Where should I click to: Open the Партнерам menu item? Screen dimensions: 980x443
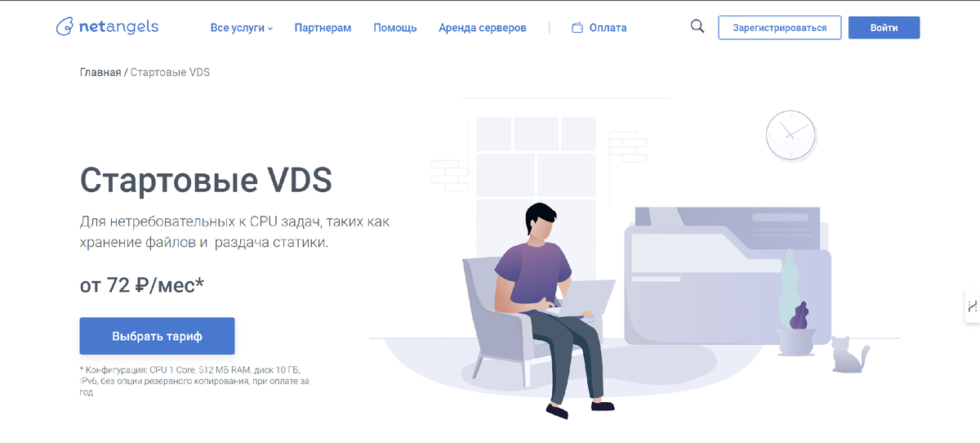point(323,28)
